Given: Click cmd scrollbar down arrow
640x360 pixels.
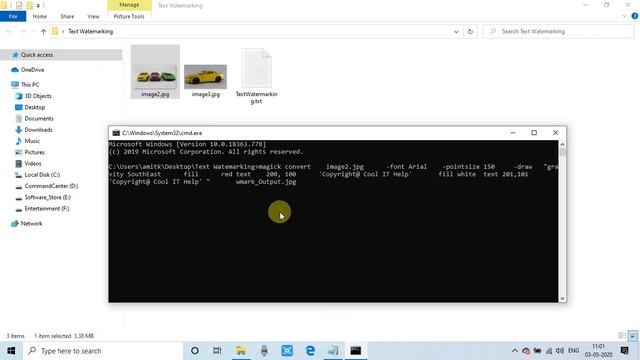Looking at the screenshot, I should click(x=562, y=298).
